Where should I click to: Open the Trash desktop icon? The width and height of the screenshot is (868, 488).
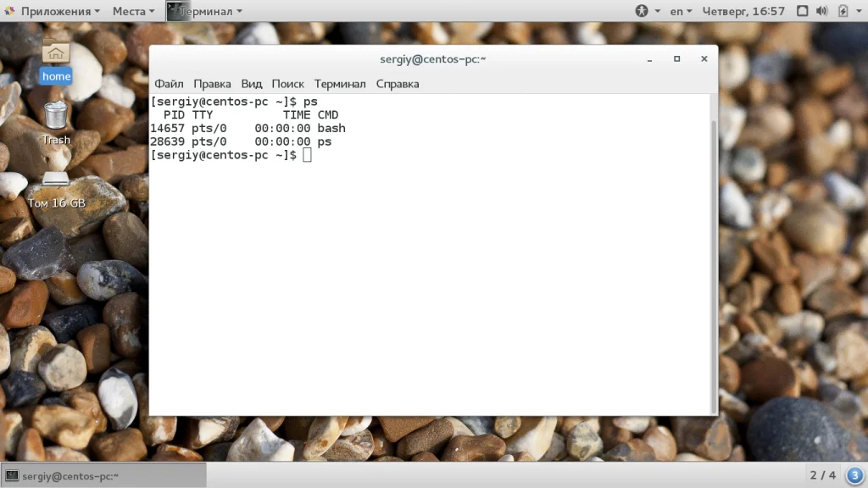[x=56, y=123]
